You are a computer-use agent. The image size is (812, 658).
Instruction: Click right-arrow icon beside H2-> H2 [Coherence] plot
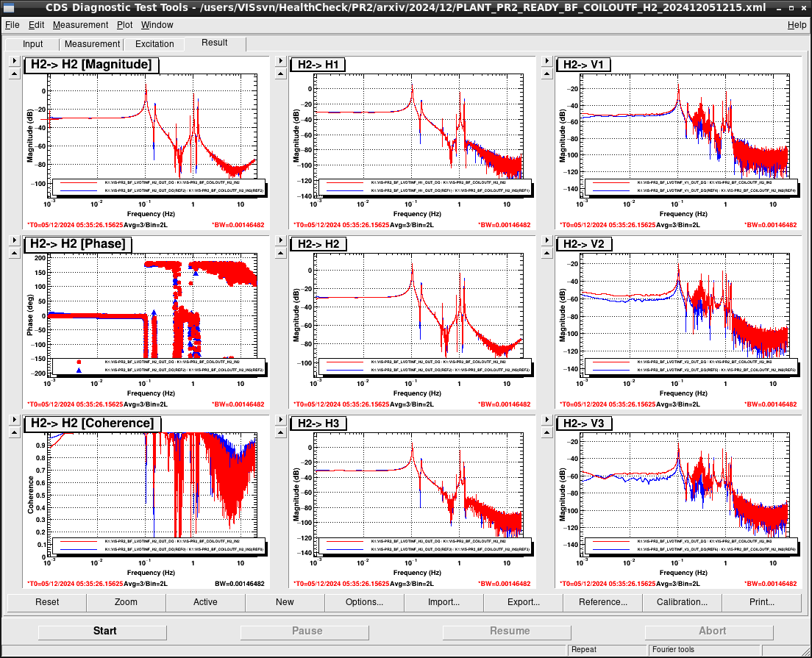[x=15, y=420]
